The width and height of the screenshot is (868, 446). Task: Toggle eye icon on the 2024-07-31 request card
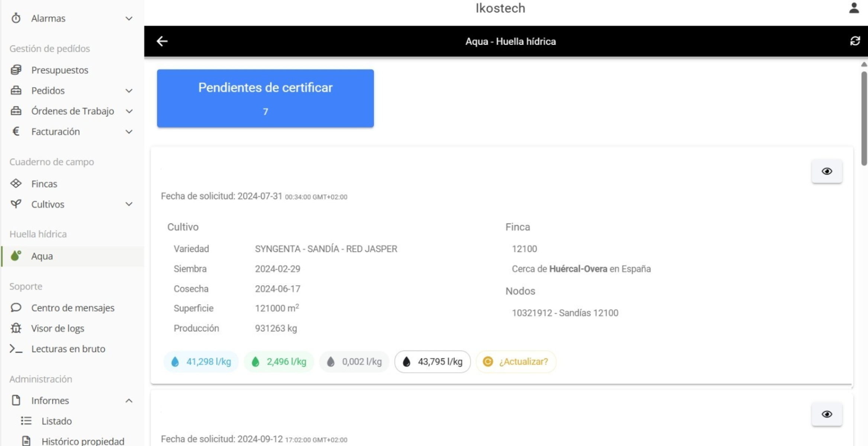coord(827,171)
